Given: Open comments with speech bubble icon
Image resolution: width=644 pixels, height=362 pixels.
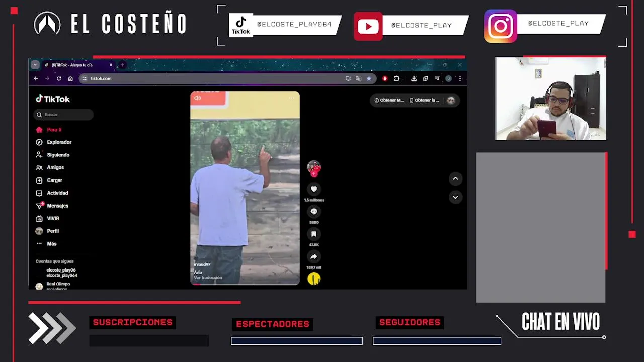Looking at the screenshot, I should point(314,212).
